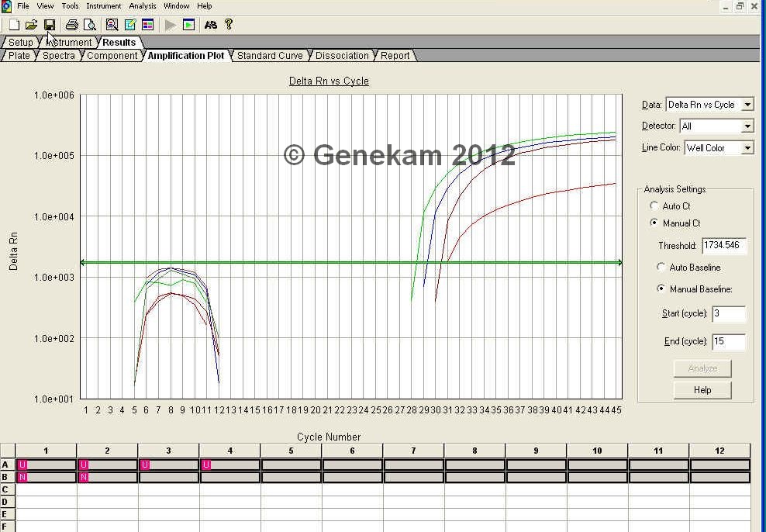
Task: Open the Line Color dropdown
Action: click(x=747, y=147)
